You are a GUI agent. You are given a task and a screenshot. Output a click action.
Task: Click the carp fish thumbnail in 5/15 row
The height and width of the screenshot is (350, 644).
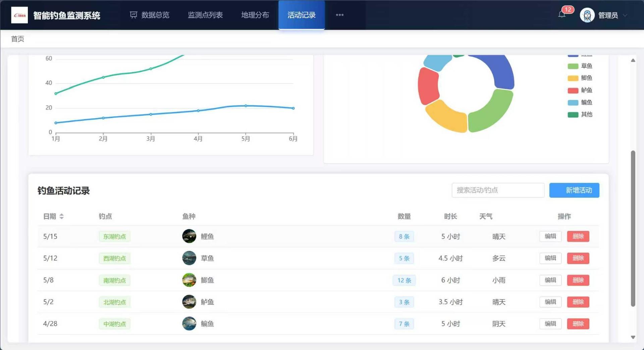click(x=189, y=236)
